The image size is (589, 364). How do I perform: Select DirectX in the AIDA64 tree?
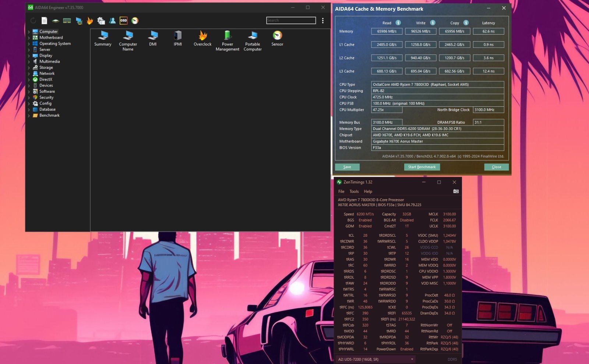(x=46, y=79)
